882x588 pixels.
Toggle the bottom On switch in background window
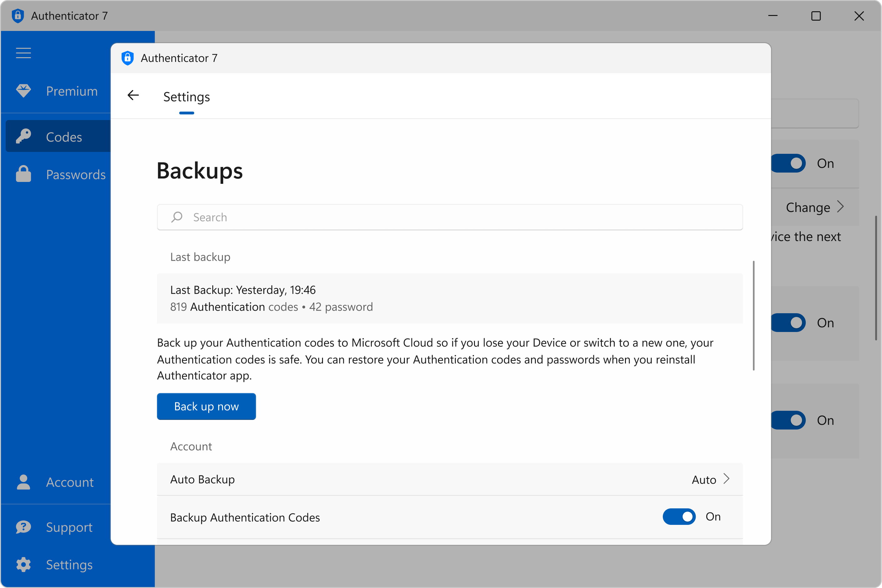pyautogui.click(x=789, y=420)
